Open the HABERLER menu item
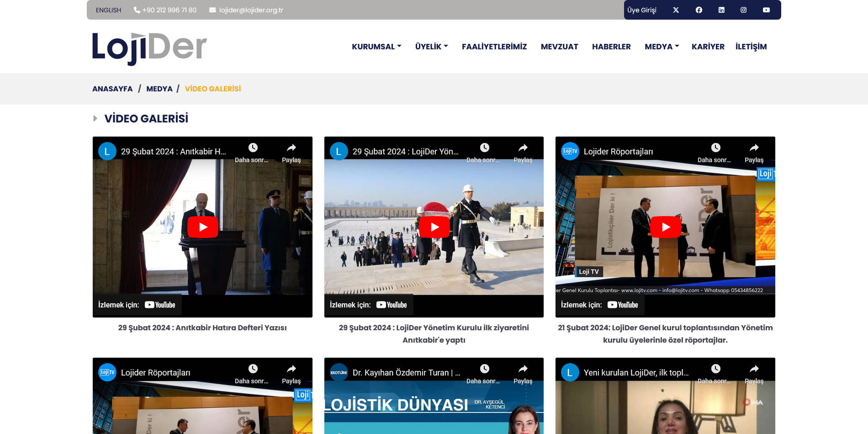This screenshot has width=868, height=434. [x=611, y=47]
